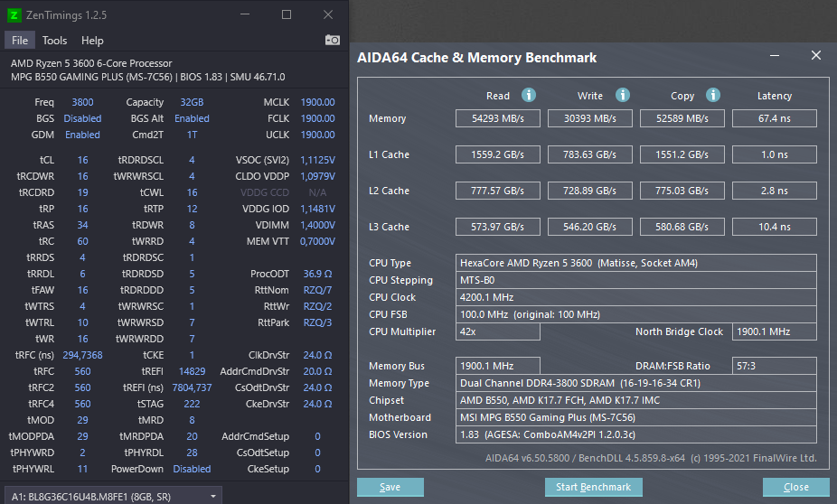Click the Memory Type field Dual Channel DDR4-3800

pos(635,383)
